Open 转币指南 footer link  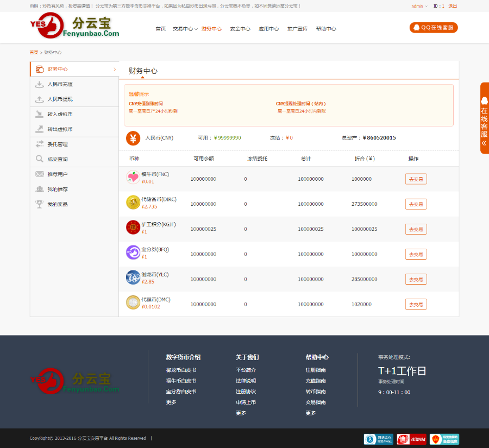pyautogui.click(x=316, y=392)
